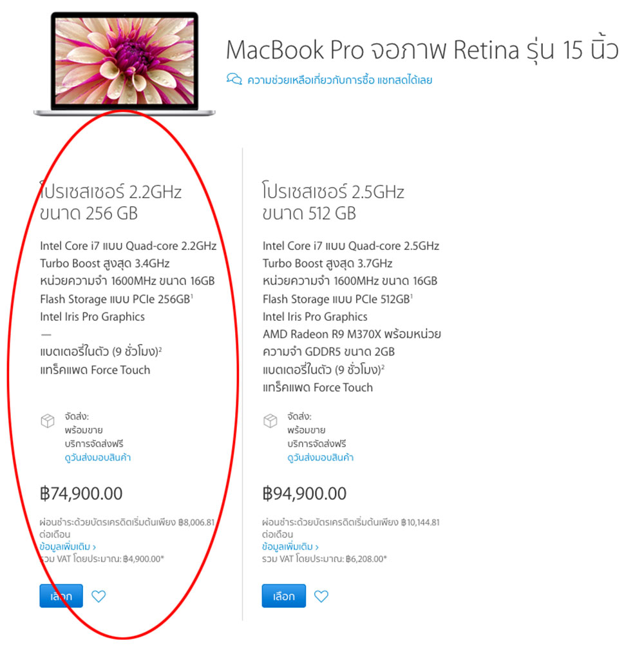Open the blue purchase help chat link
644x645 pixels.
(x=339, y=80)
